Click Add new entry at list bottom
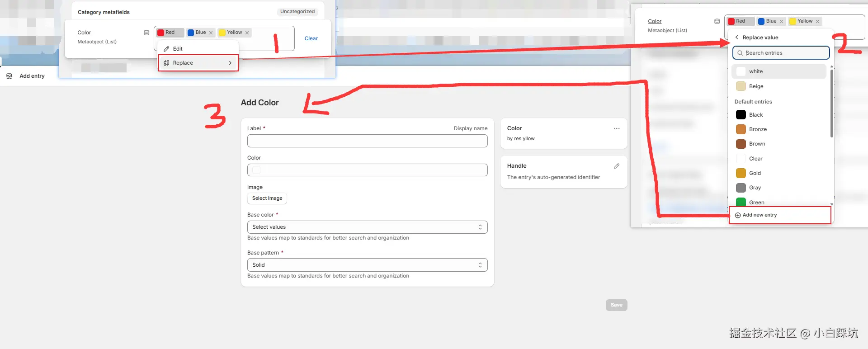Image resolution: width=868 pixels, height=349 pixels. click(780, 215)
